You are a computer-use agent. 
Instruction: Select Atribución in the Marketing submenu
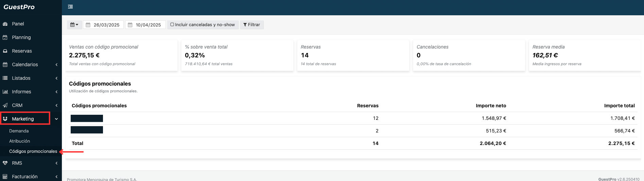[20, 141]
